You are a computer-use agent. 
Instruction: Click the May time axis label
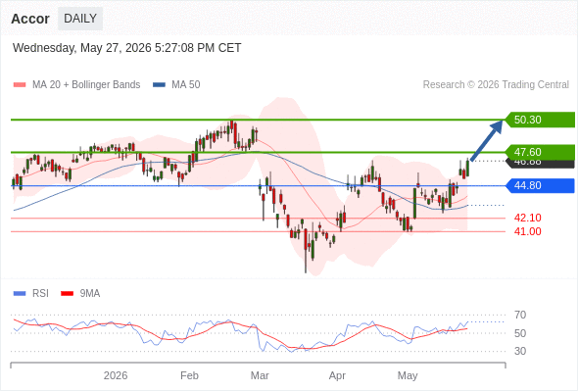[x=408, y=375]
